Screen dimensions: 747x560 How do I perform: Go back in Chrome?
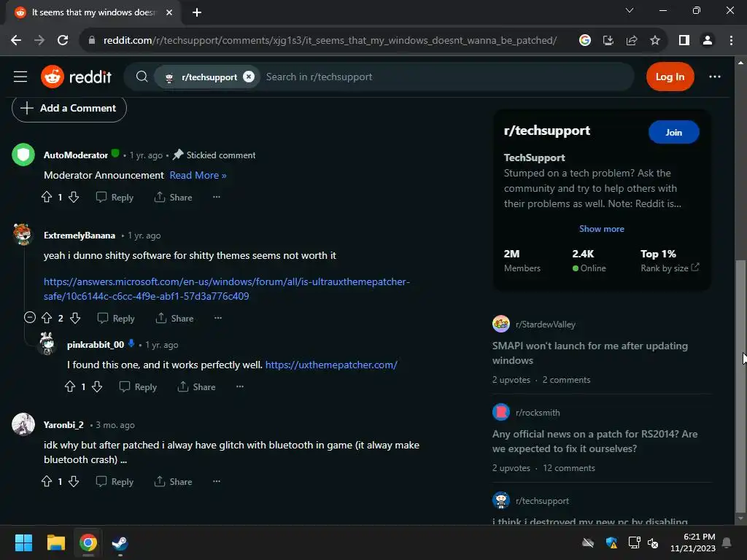(16, 40)
